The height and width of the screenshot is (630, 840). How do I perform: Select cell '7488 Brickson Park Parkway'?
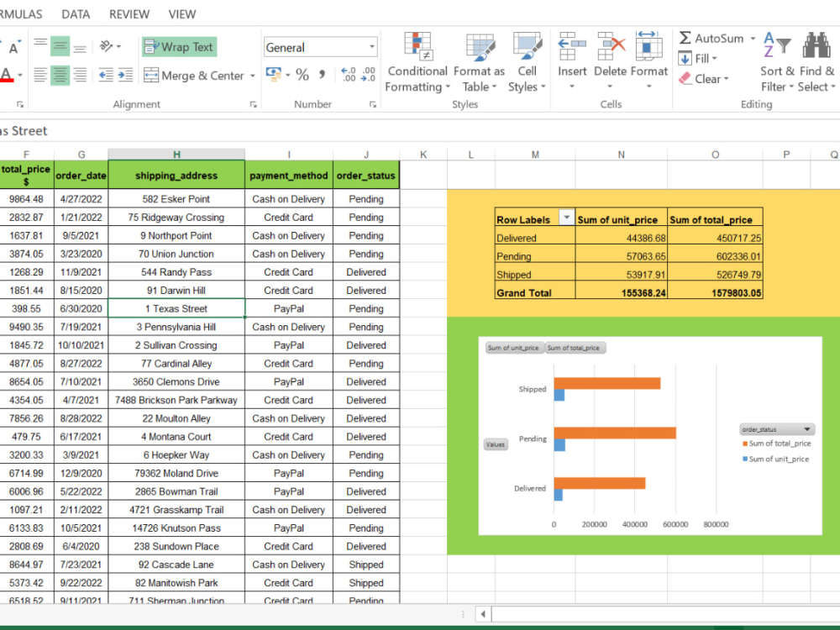[176, 400]
